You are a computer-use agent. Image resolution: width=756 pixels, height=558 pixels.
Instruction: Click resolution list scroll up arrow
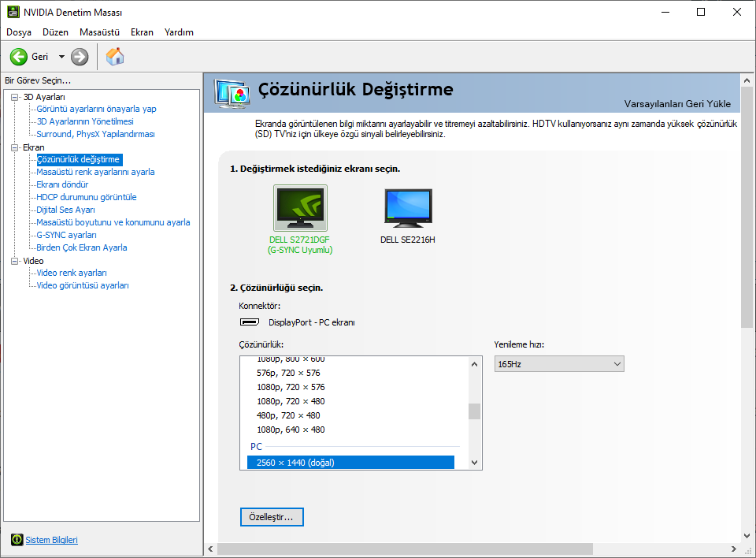(x=474, y=364)
